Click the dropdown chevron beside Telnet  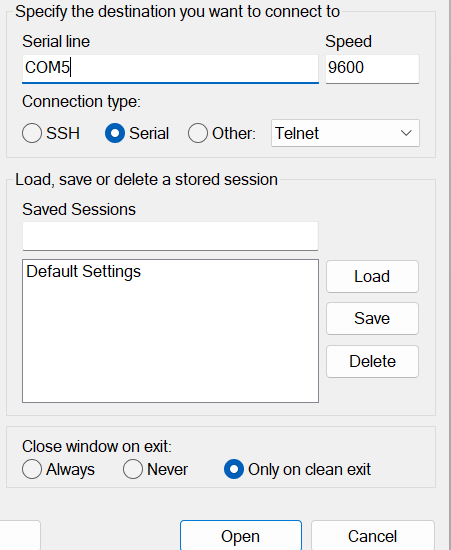[406, 133]
